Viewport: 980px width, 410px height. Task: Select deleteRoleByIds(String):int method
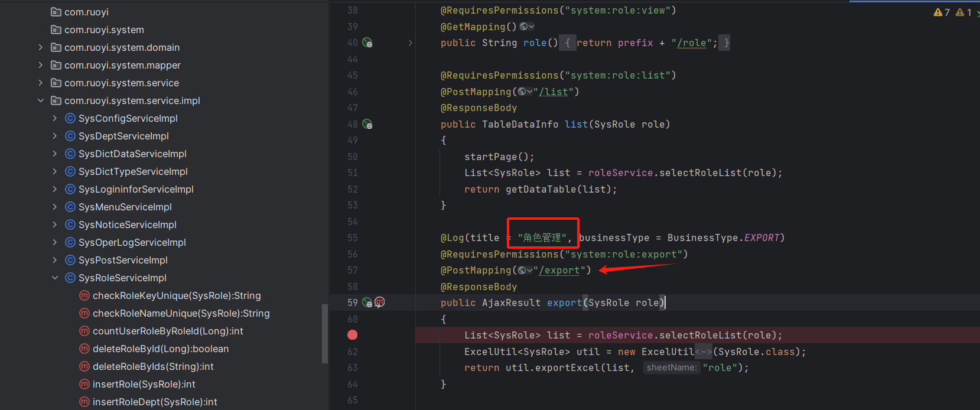point(153,366)
